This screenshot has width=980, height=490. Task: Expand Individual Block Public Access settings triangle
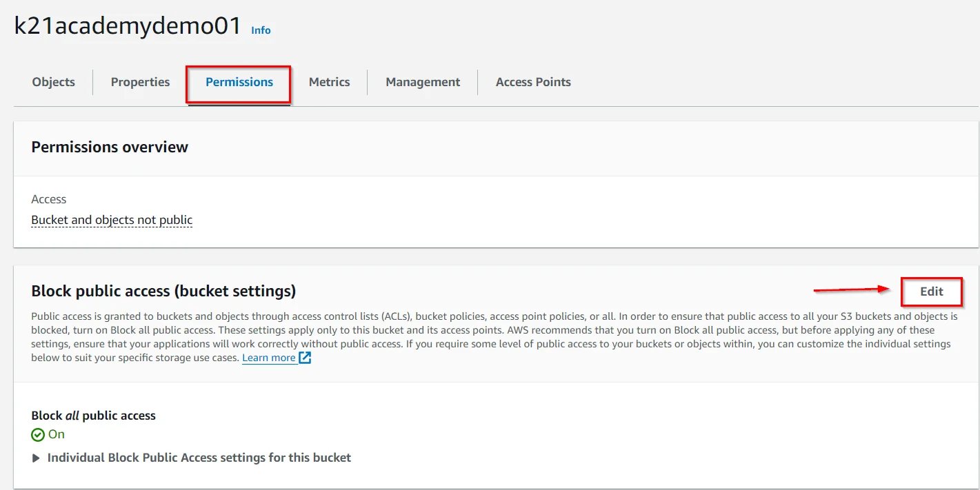tap(36, 458)
